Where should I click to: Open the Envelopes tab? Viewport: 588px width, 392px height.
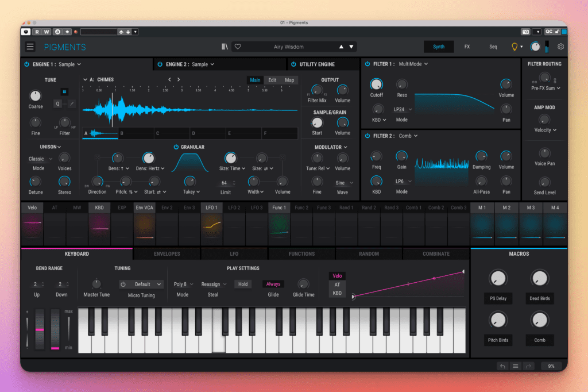pos(167,254)
